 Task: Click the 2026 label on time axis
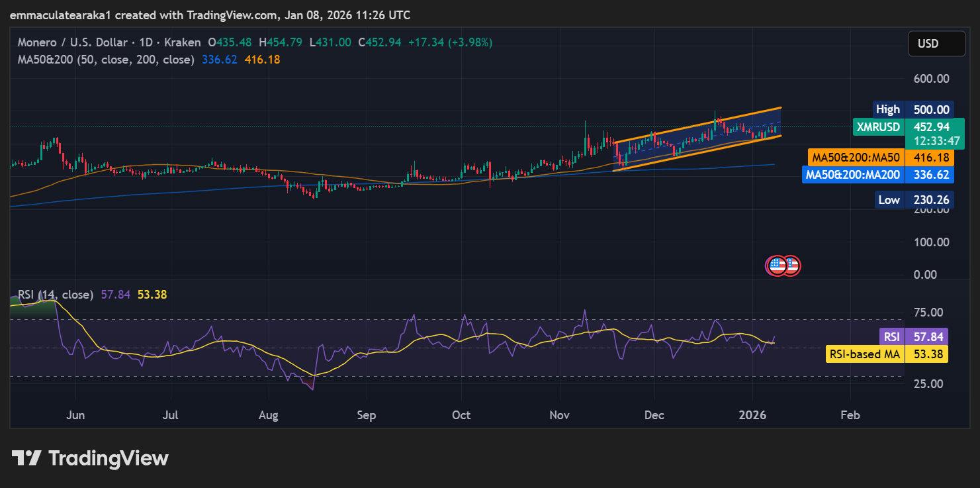pos(752,416)
